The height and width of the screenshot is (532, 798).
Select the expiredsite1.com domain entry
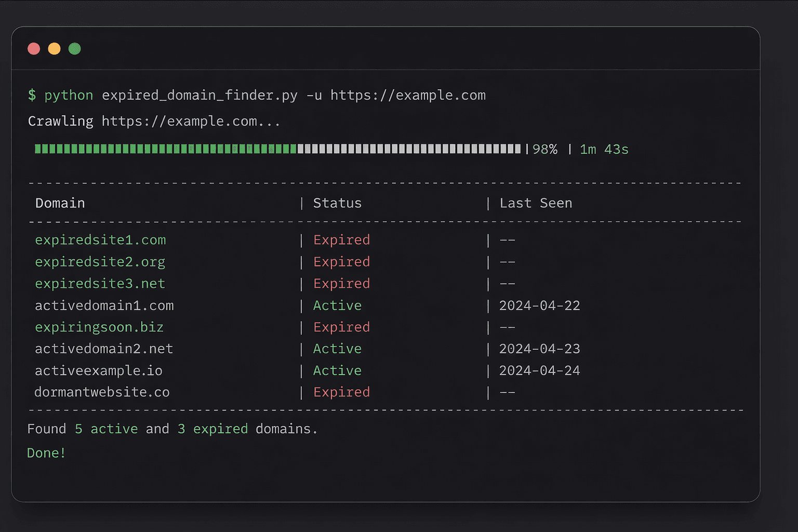pyautogui.click(x=100, y=240)
